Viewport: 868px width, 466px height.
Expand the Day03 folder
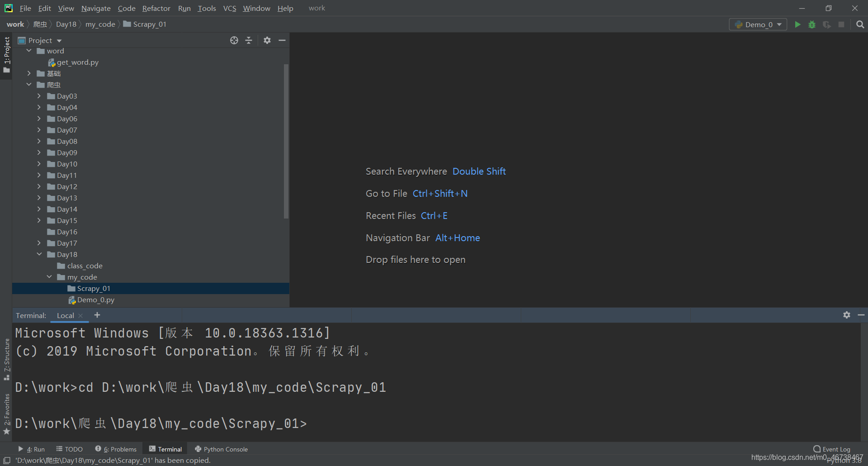[39, 96]
